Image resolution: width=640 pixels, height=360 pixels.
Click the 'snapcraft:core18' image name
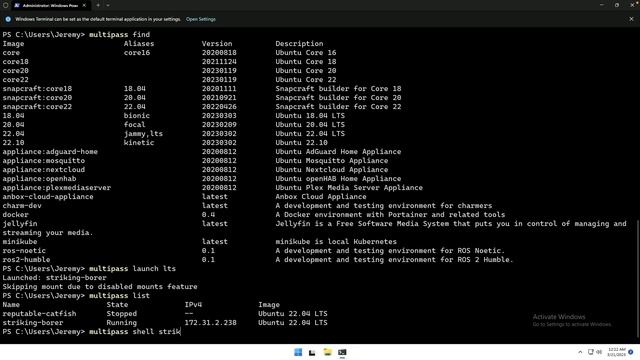pos(37,89)
